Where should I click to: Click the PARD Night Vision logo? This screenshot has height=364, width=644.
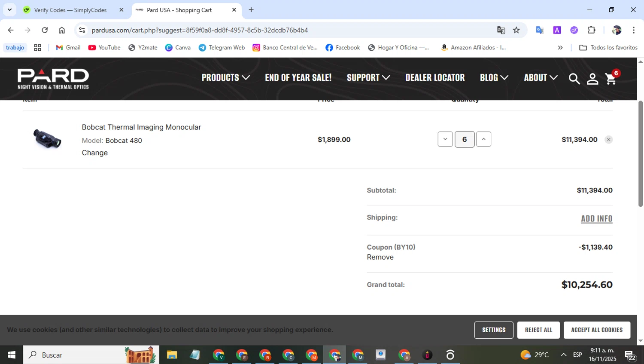pyautogui.click(x=53, y=79)
